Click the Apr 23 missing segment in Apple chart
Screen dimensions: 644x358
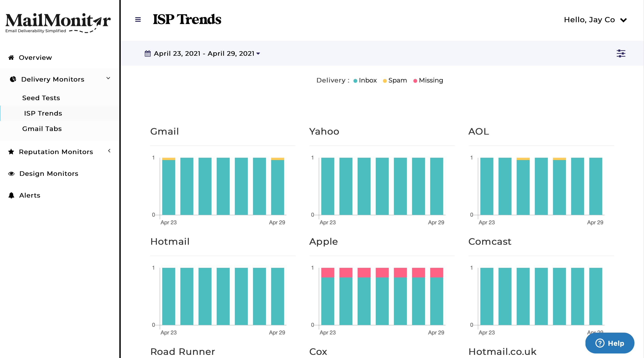(327, 272)
